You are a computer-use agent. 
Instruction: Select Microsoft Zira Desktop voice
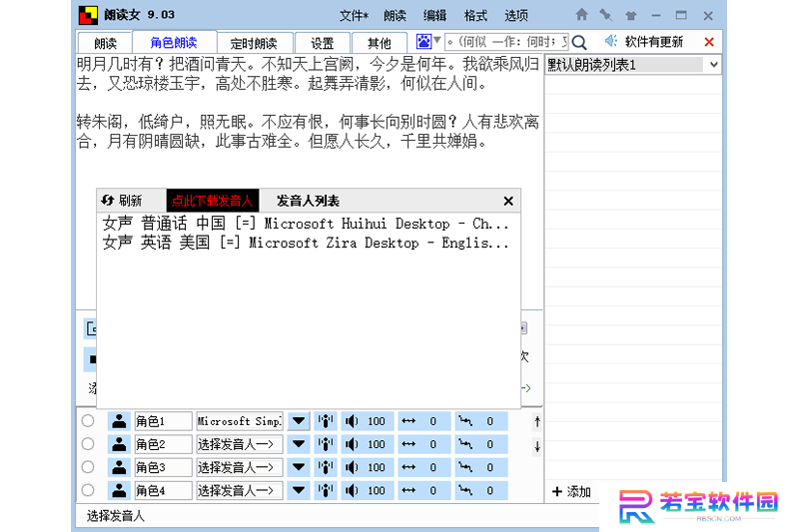[306, 243]
